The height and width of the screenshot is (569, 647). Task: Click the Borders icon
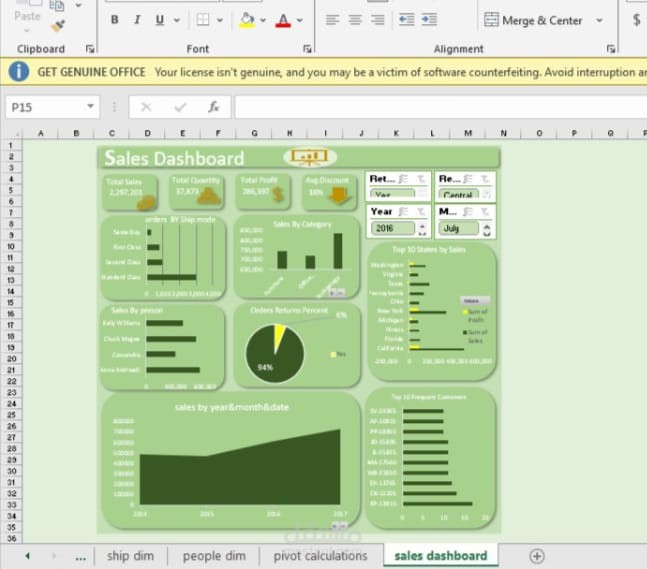pos(203,19)
